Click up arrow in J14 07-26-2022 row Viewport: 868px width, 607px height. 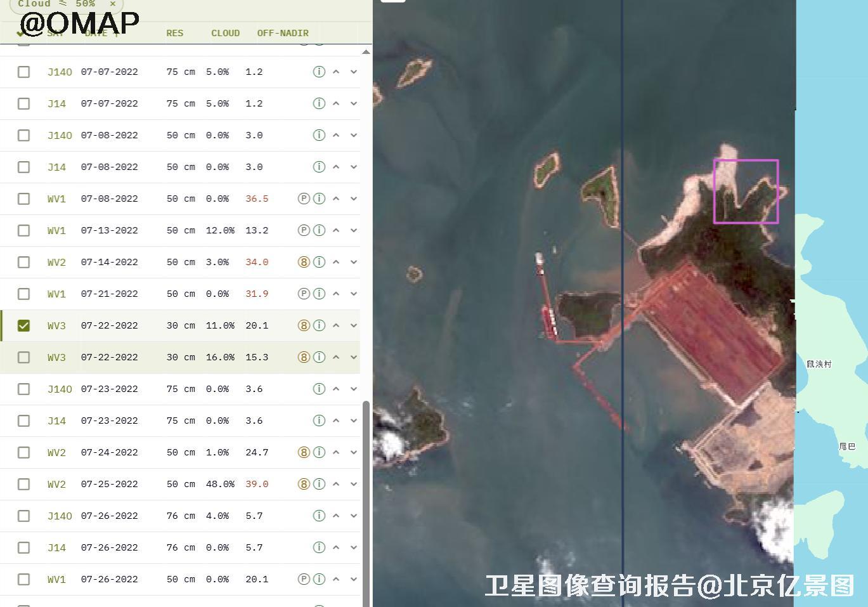coord(336,547)
